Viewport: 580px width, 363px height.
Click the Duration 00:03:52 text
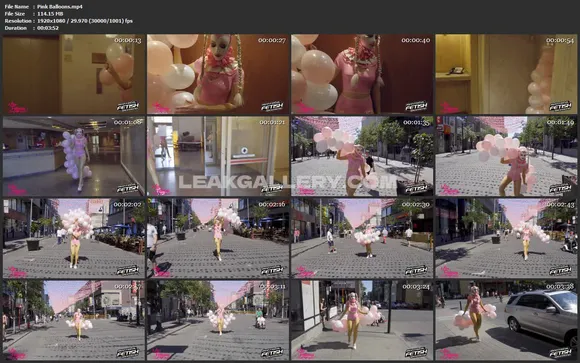[32, 28]
